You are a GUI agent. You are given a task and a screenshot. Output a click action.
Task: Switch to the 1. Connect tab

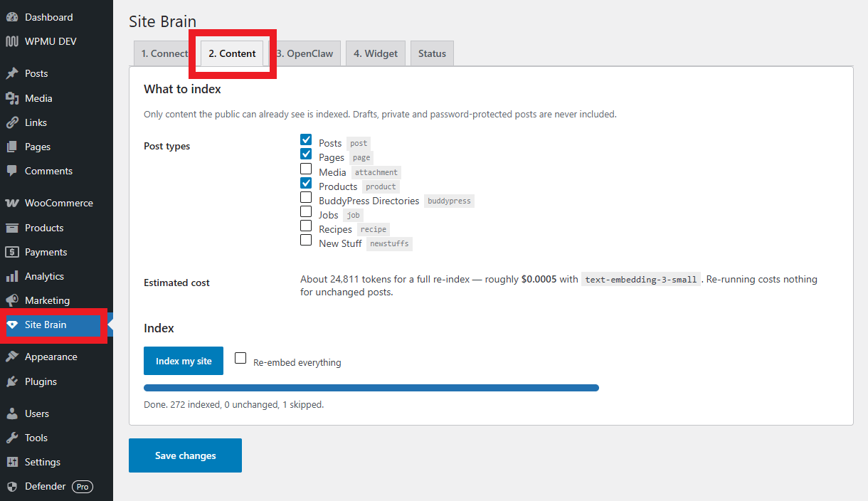164,53
